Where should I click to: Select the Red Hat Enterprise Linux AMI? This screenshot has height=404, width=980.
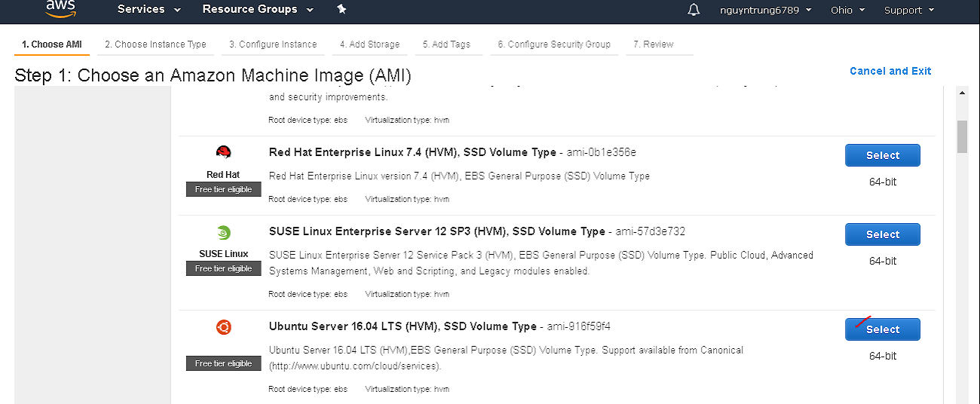pyautogui.click(x=882, y=155)
